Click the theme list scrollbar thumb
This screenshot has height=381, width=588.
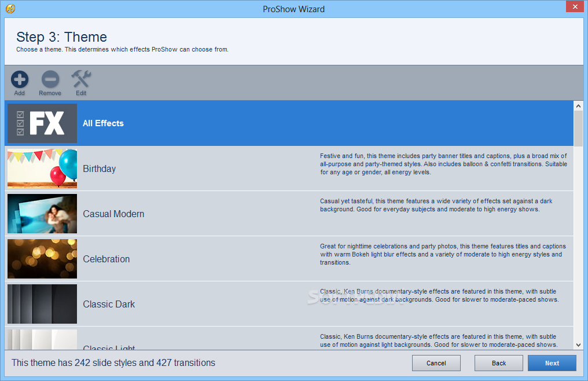(578, 129)
